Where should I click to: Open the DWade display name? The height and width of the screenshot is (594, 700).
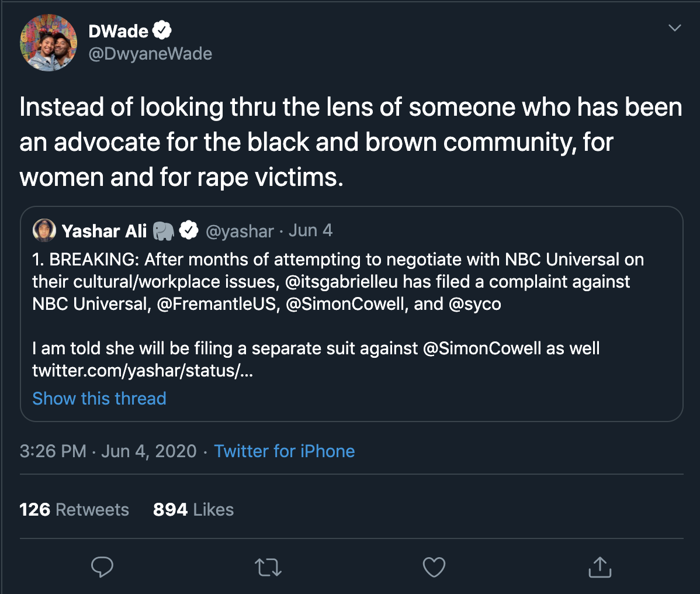[118, 32]
